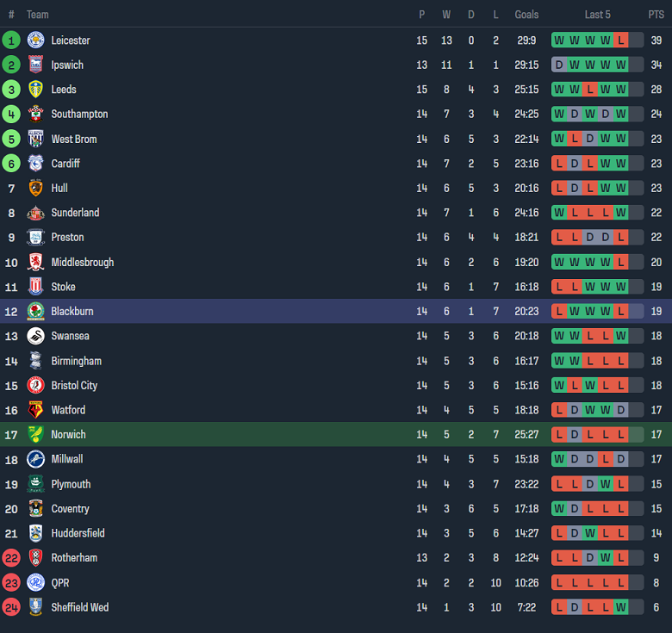This screenshot has width=672, height=633.
Task: Click Sheffield Wed's latest W form badge
Action: pos(620,607)
